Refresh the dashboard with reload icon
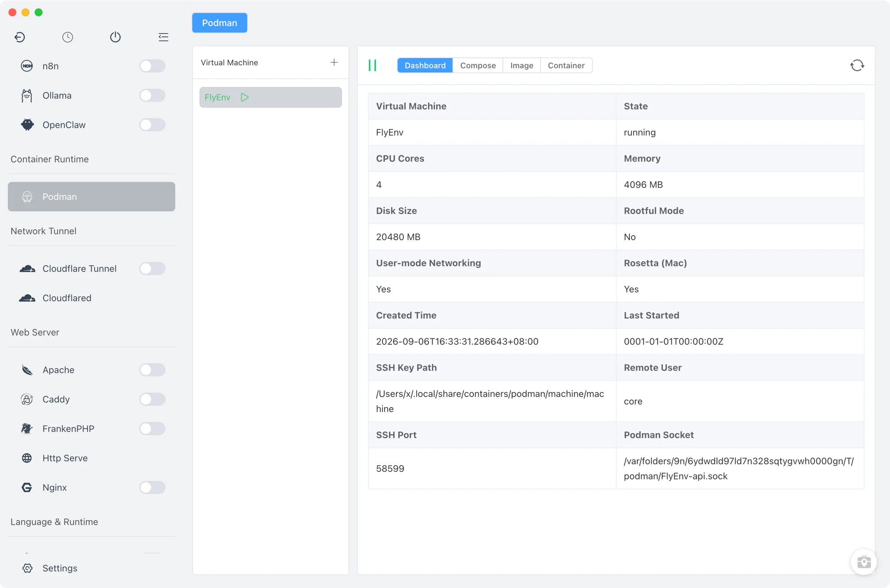Image resolution: width=890 pixels, height=588 pixels. pyautogui.click(x=857, y=66)
